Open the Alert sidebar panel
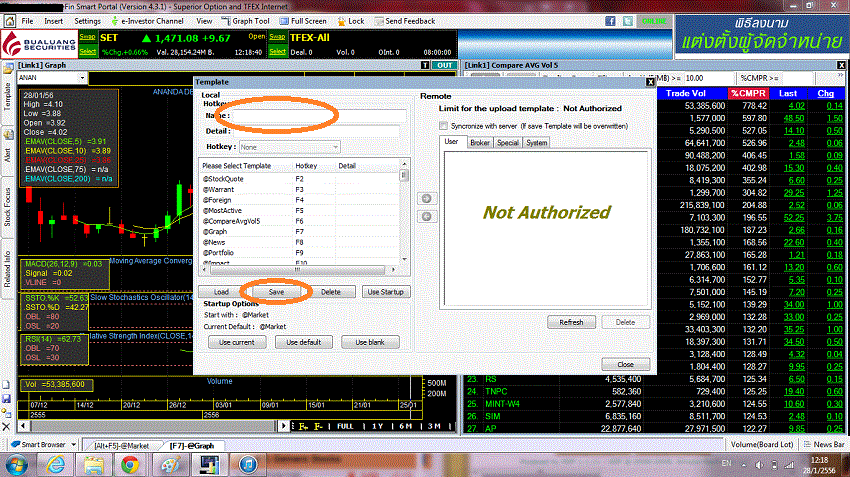This screenshot has height=477, width=850. tap(7, 154)
